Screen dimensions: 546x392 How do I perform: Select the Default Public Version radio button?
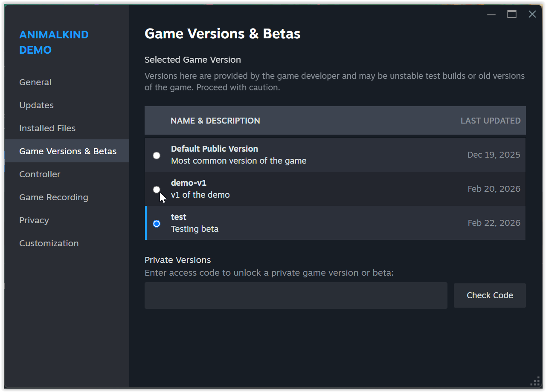[x=157, y=156]
